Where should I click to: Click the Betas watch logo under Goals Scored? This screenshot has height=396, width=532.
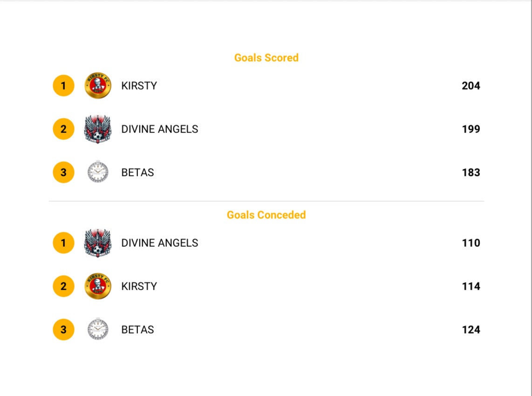click(98, 172)
